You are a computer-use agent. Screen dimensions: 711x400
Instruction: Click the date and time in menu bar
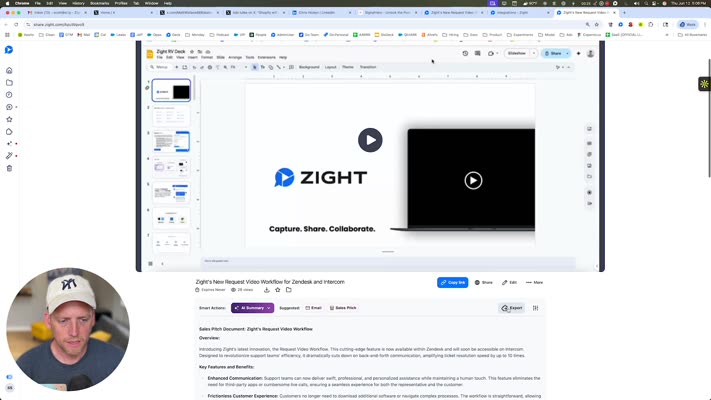[689, 3]
